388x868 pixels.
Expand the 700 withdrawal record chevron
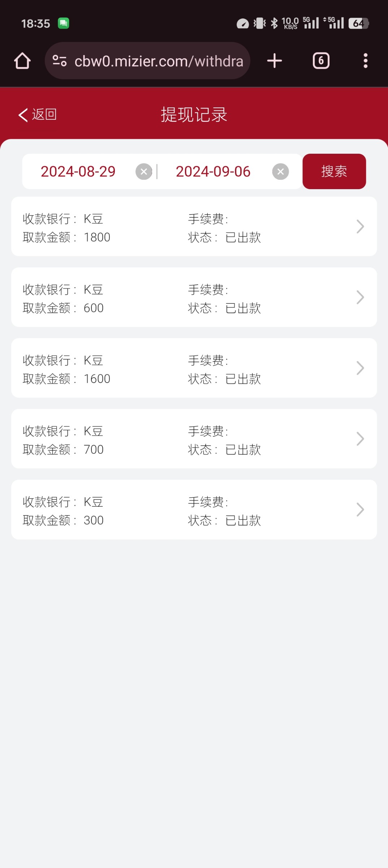tap(360, 439)
